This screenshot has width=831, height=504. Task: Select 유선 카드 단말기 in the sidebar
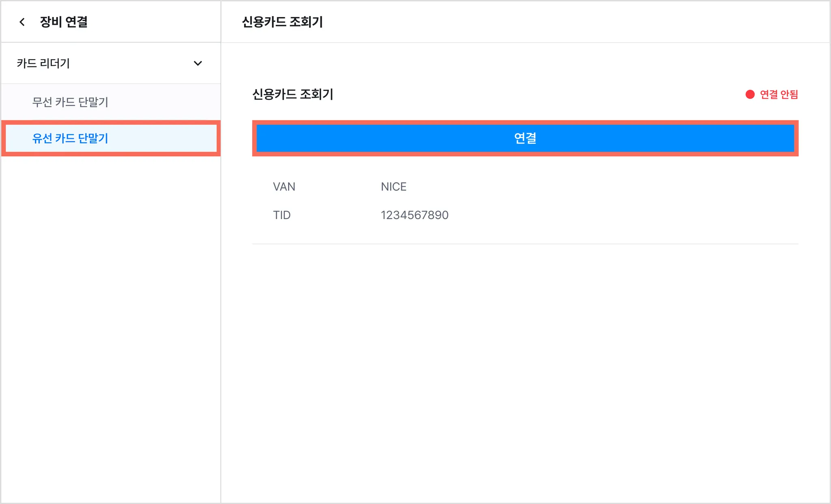[111, 138]
